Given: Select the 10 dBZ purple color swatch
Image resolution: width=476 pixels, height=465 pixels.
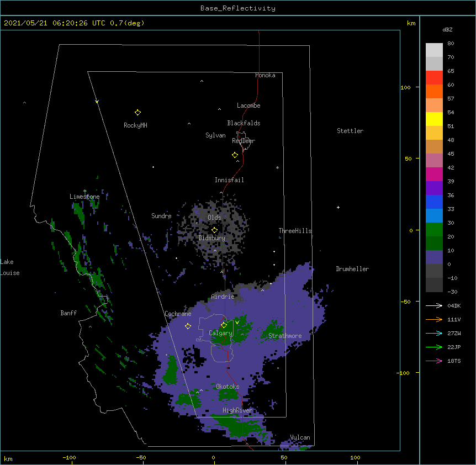Looking at the screenshot, I should (x=434, y=257).
